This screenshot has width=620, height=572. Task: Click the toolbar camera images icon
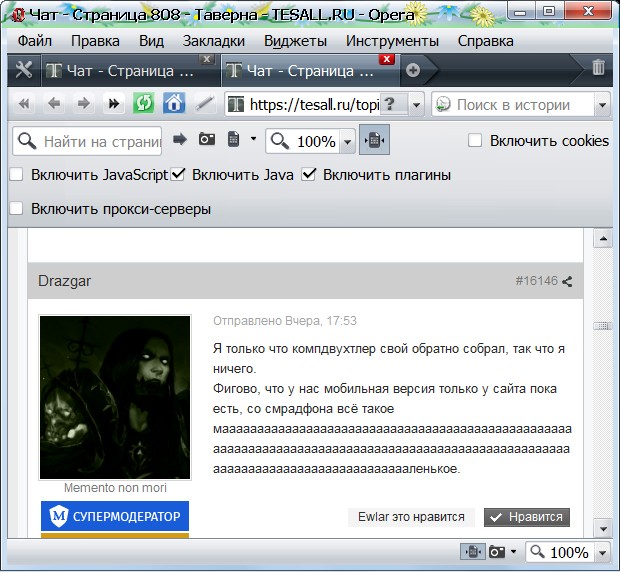click(207, 139)
